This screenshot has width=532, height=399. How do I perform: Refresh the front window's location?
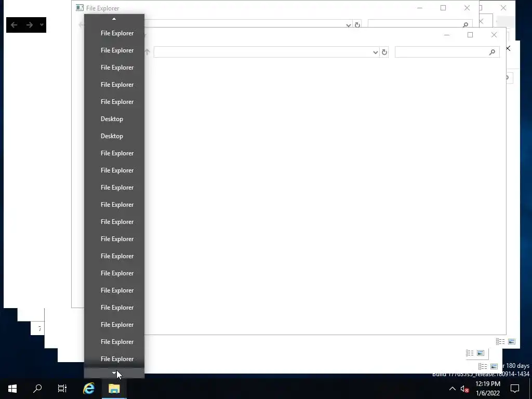tap(384, 52)
